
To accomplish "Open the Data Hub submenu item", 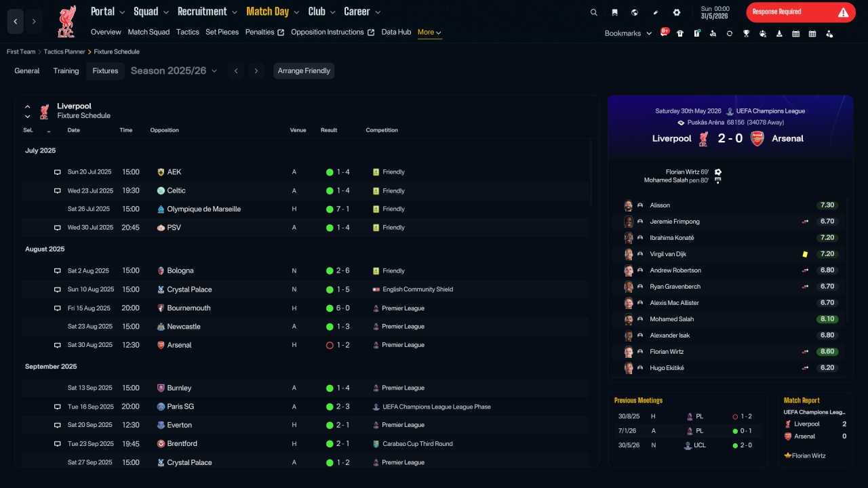I will [396, 32].
